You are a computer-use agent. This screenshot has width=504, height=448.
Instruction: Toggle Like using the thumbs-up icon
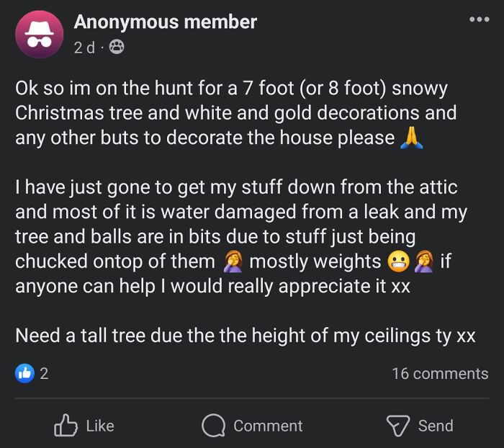(66, 426)
